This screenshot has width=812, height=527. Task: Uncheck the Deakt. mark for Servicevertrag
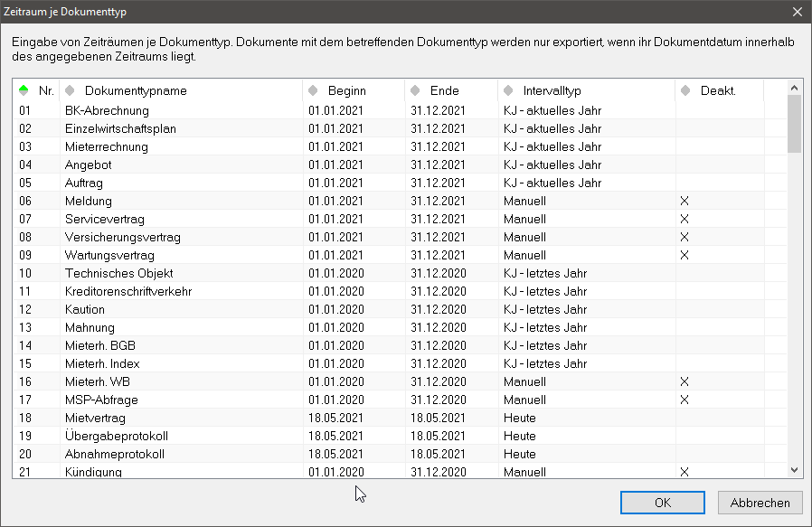(x=685, y=219)
